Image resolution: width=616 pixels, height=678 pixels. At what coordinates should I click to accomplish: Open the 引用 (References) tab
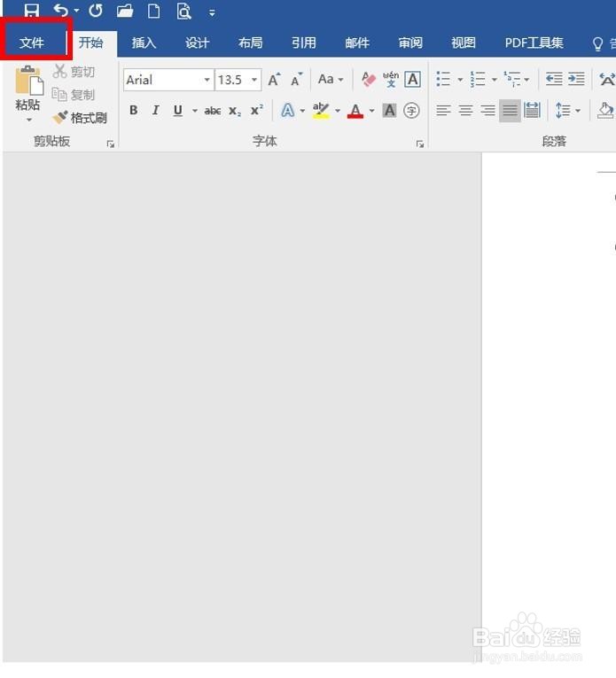[303, 43]
